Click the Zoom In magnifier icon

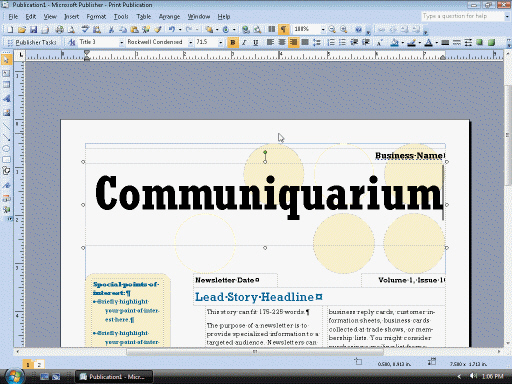click(x=344, y=29)
